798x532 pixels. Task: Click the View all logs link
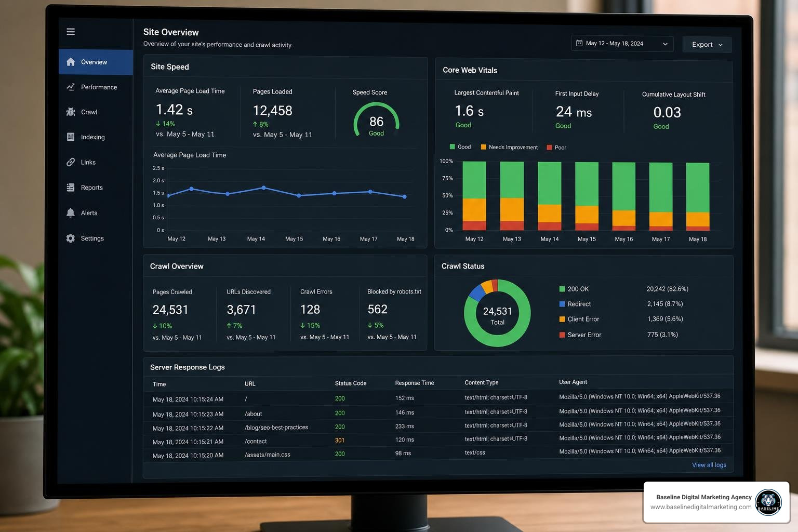(709, 465)
